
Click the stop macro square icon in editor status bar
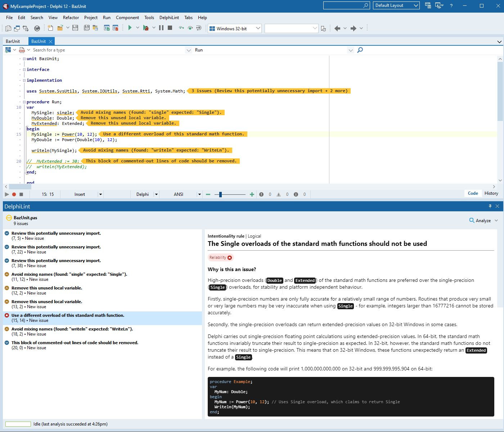pos(21,194)
